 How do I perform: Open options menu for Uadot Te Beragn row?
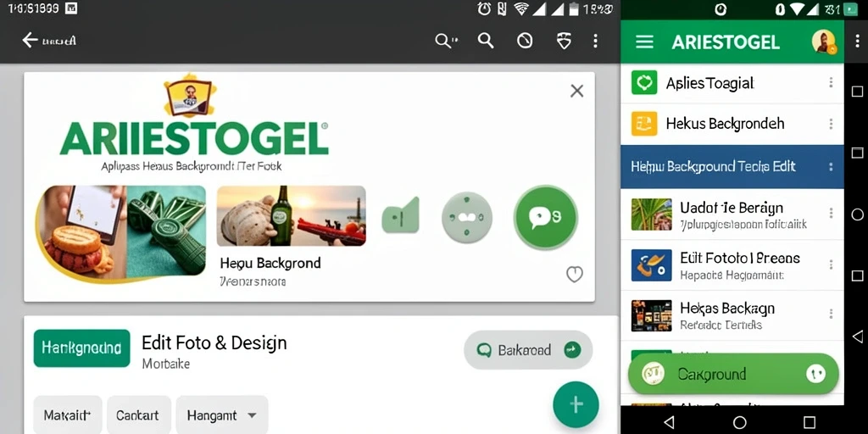coord(831,213)
